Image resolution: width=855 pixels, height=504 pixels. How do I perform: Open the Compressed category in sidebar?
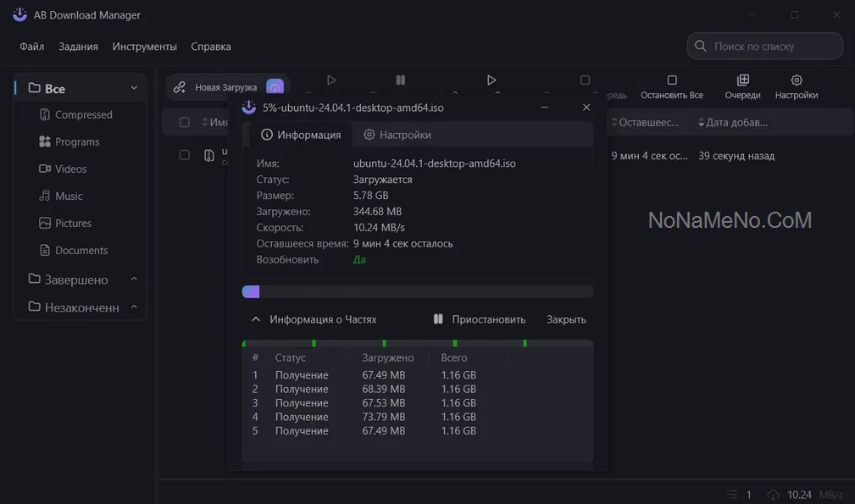(83, 114)
